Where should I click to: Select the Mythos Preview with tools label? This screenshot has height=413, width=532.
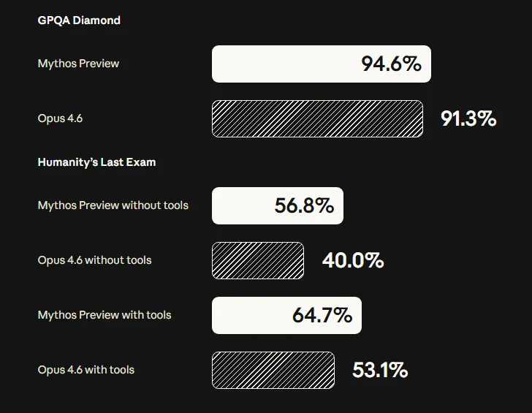[x=104, y=315]
